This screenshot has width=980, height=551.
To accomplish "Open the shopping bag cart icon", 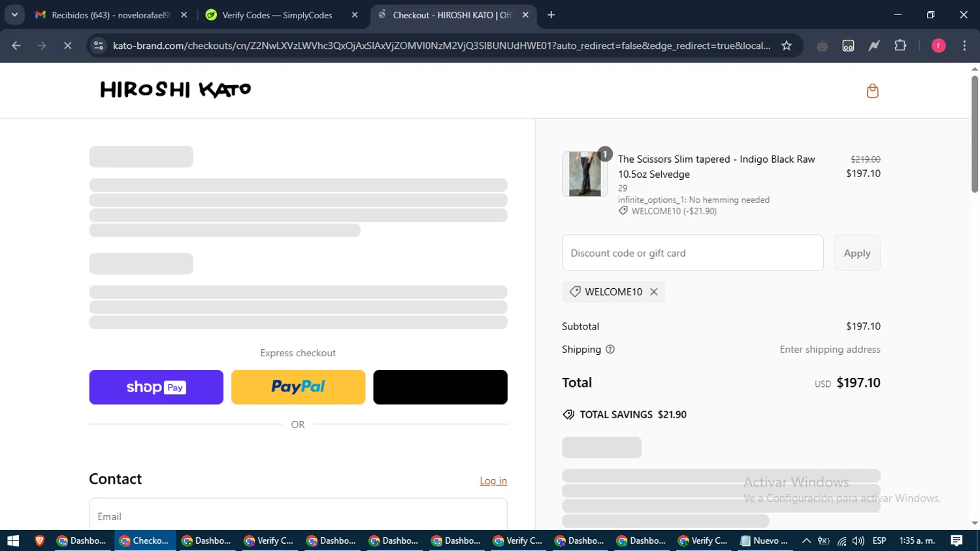I will (872, 91).
